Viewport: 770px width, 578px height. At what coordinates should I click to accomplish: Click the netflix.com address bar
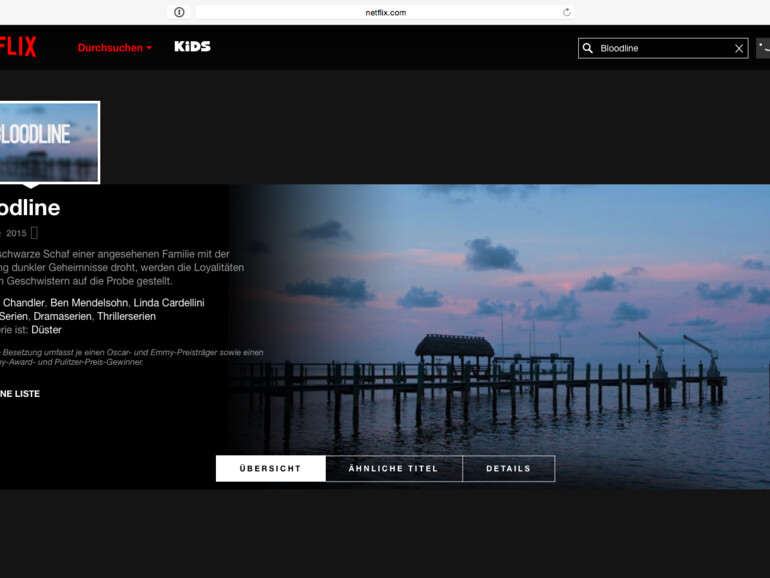click(x=385, y=12)
